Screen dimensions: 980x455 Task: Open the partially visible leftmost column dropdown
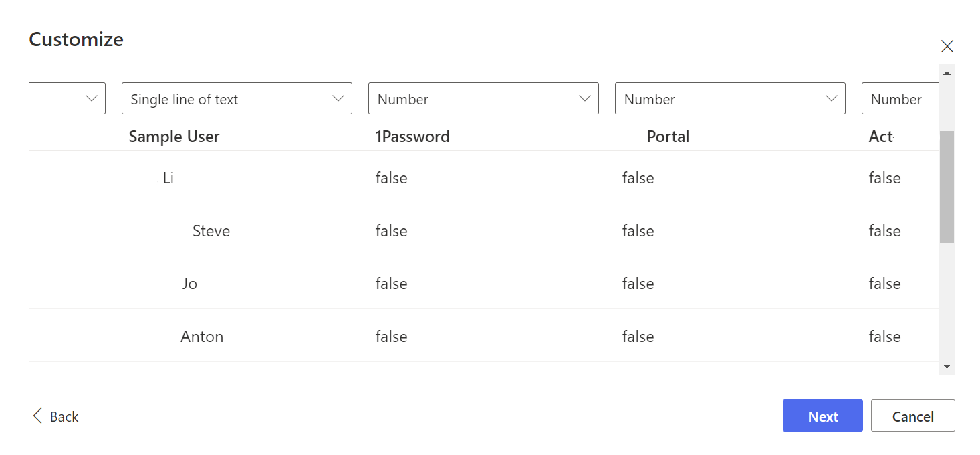[68, 98]
